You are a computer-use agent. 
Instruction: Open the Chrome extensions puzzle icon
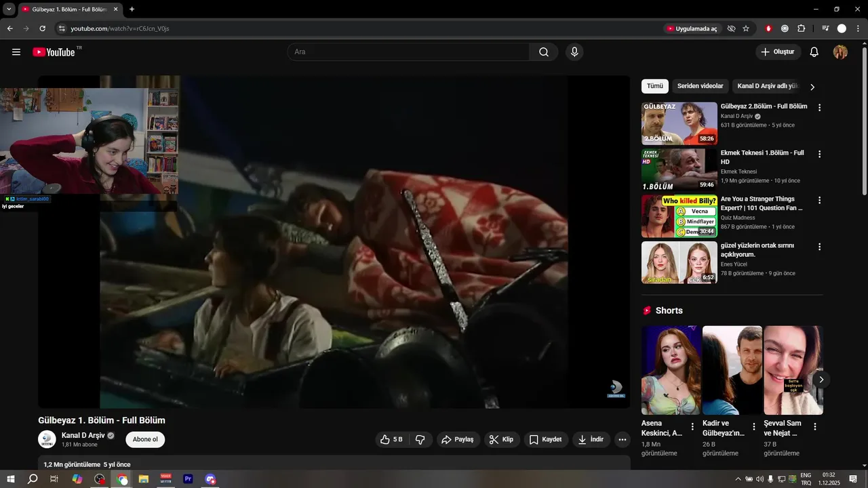pyautogui.click(x=802, y=28)
